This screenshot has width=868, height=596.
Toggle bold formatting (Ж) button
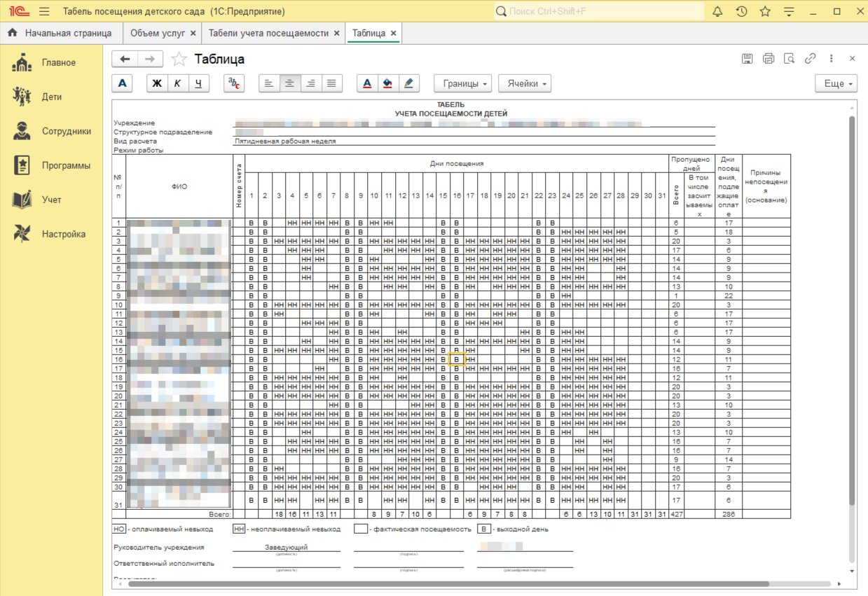pyautogui.click(x=157, y=83)
